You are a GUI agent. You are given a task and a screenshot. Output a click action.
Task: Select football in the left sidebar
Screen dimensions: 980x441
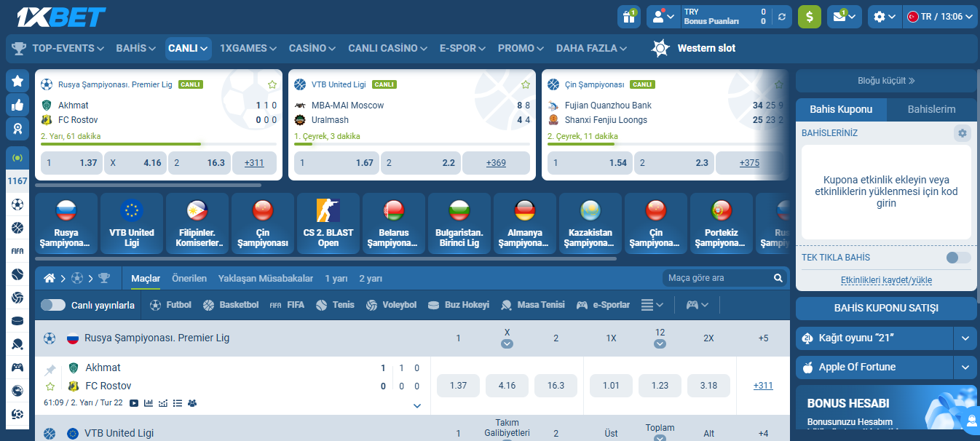[x=17, y=204]
